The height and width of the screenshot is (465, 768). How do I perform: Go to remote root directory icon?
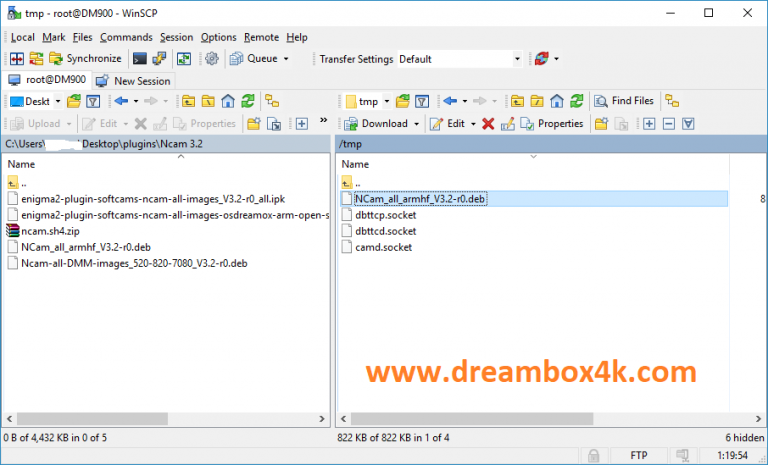point(537,101)
